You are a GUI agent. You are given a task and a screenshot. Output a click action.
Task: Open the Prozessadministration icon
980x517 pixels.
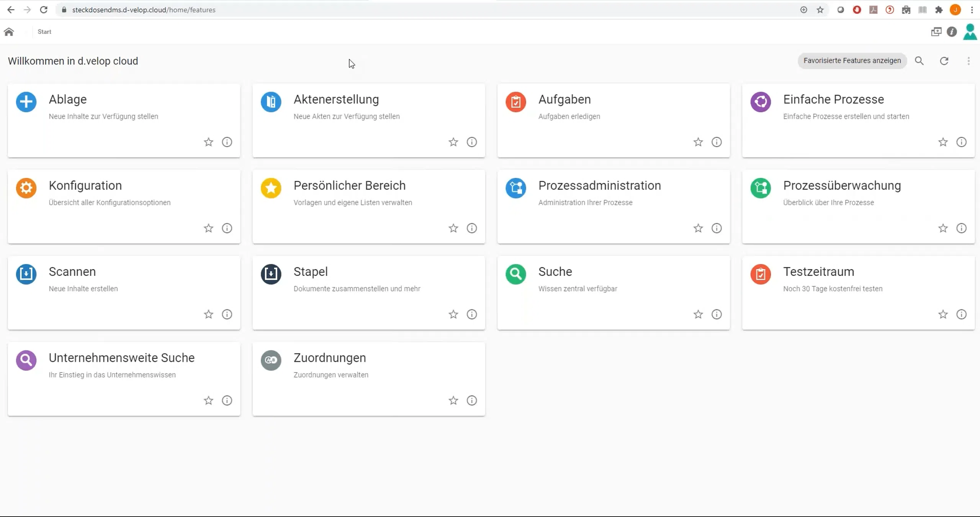pyautogui.click(x=515, y=188)
